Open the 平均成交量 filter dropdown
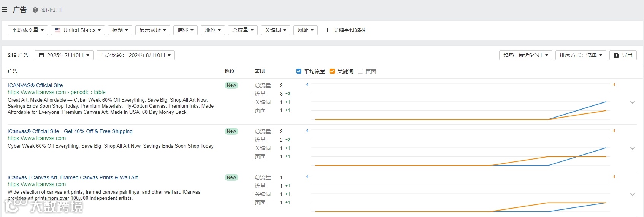 click(28, 30)
